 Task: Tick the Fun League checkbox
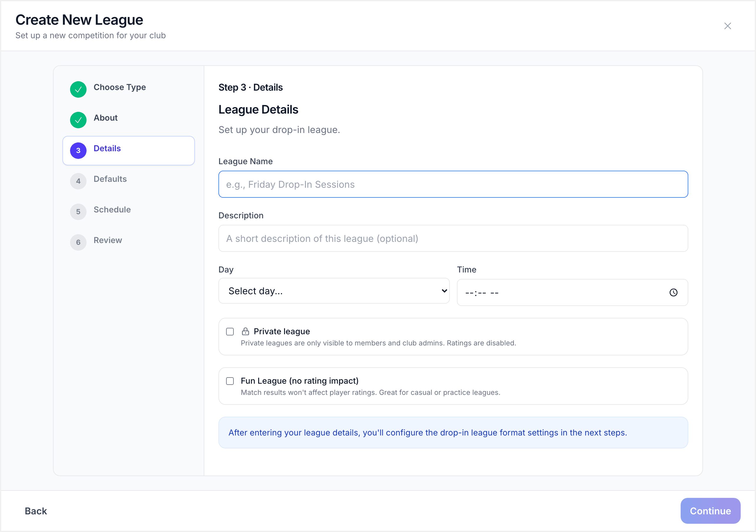pyautogui.click(x=230, y=381)
